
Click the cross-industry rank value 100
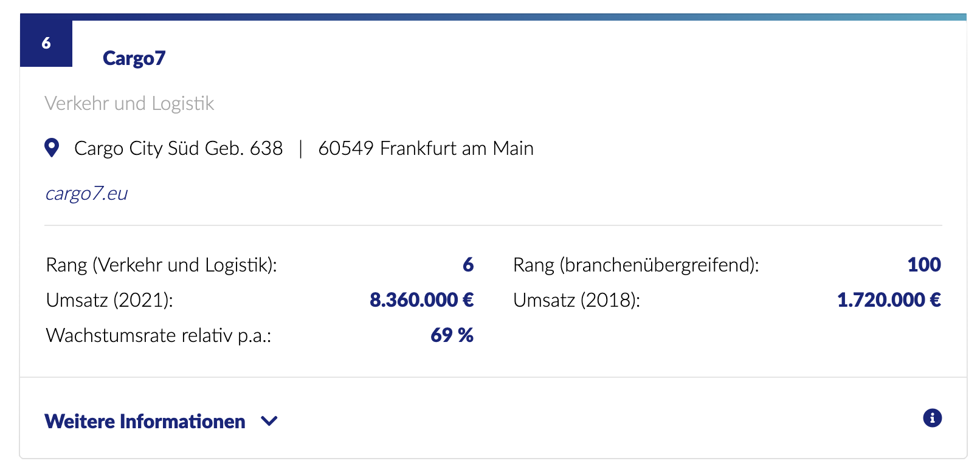click(924, 265)
